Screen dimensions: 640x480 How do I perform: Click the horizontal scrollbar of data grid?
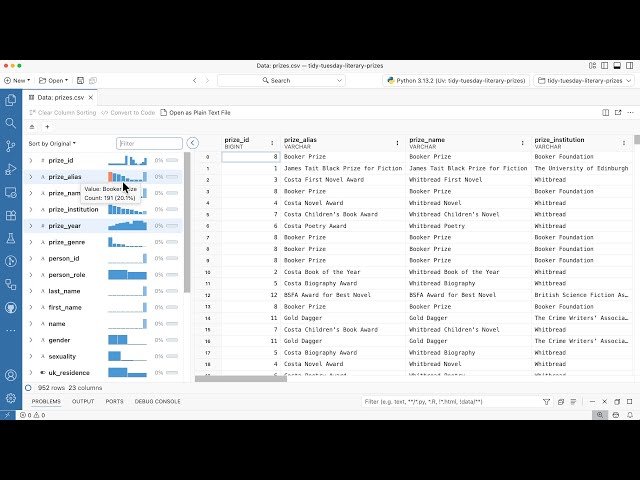241,379
